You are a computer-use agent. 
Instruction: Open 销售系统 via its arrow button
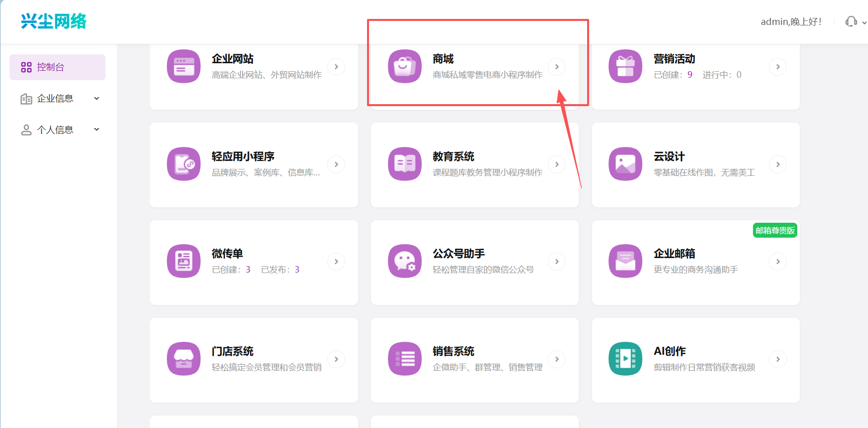point(557,359)
